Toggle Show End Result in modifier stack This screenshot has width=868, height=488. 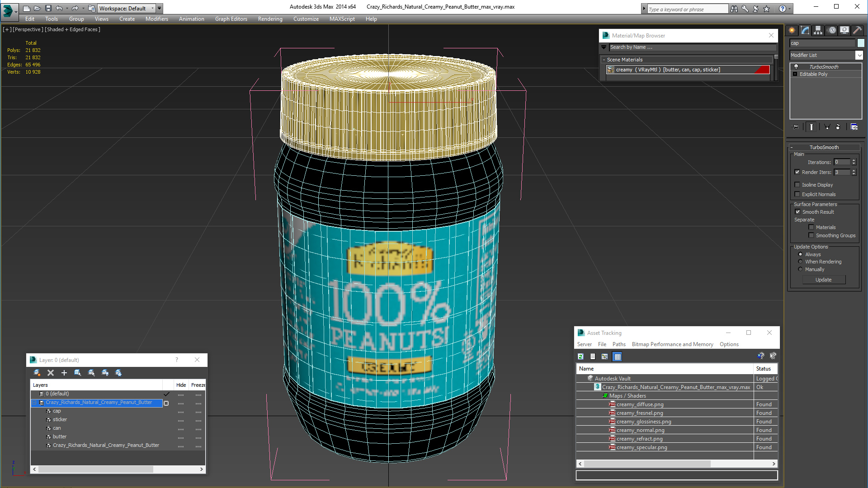[811, 127]
